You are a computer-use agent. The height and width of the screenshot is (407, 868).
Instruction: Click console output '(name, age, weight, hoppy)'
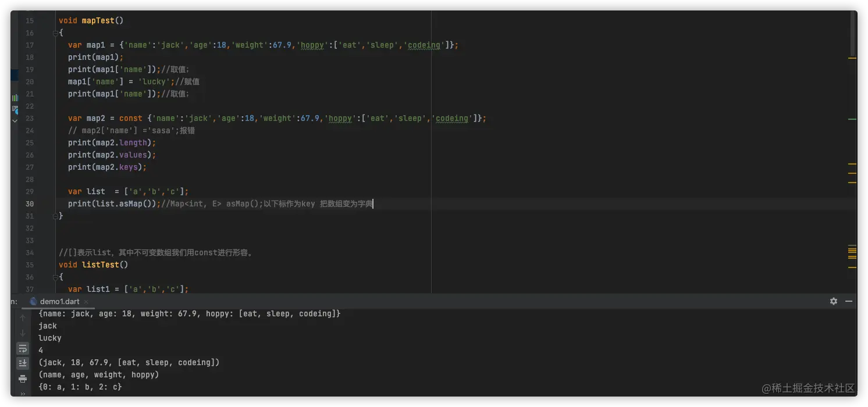(99, 374)
